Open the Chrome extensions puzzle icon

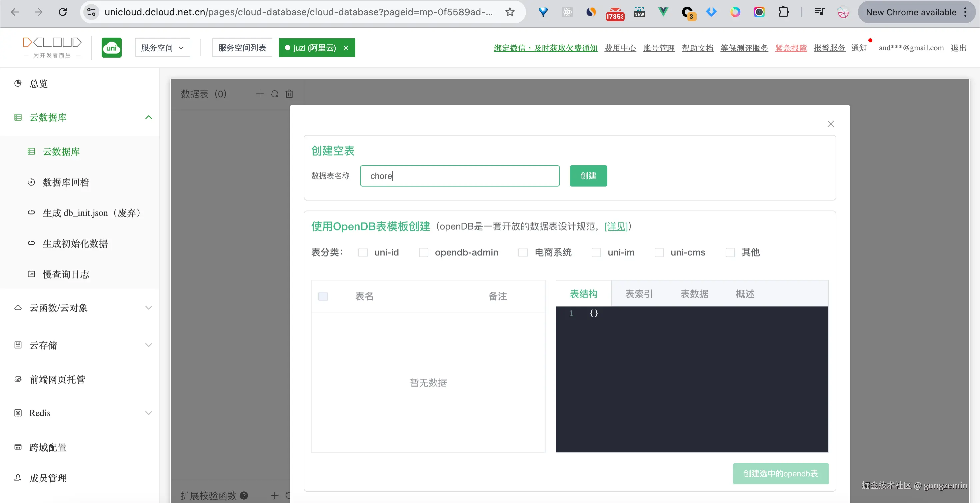point(783,12)
